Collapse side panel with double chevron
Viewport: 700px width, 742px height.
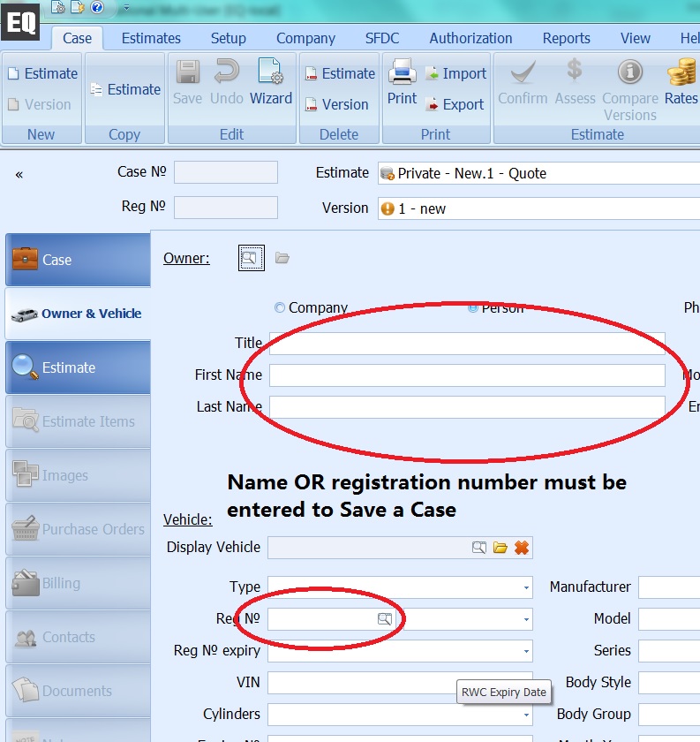pyautogui.click(x=19, y=175)
